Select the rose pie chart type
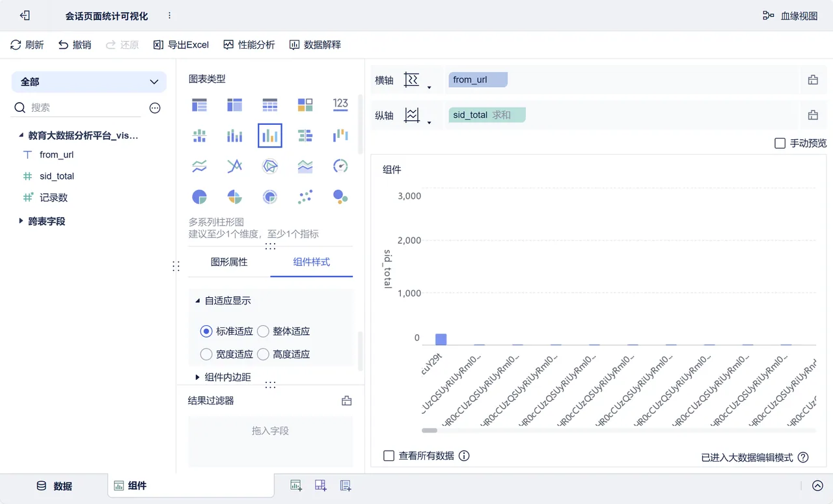 [x=234, y=197]
